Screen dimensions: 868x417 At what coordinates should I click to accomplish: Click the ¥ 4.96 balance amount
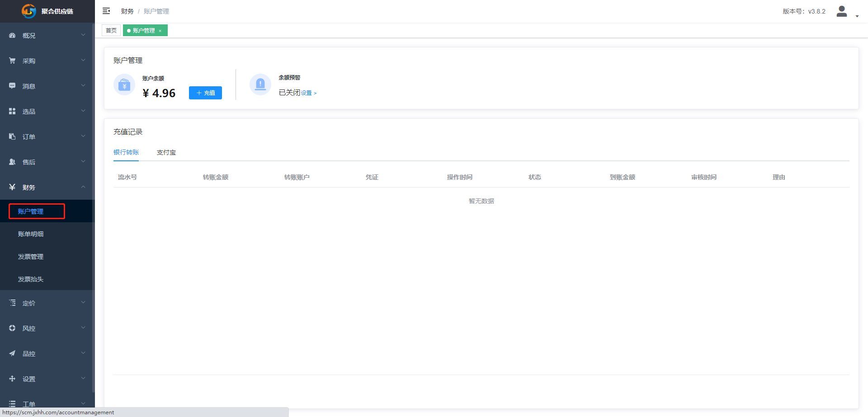pyautogui.click(x=159, y=93)
